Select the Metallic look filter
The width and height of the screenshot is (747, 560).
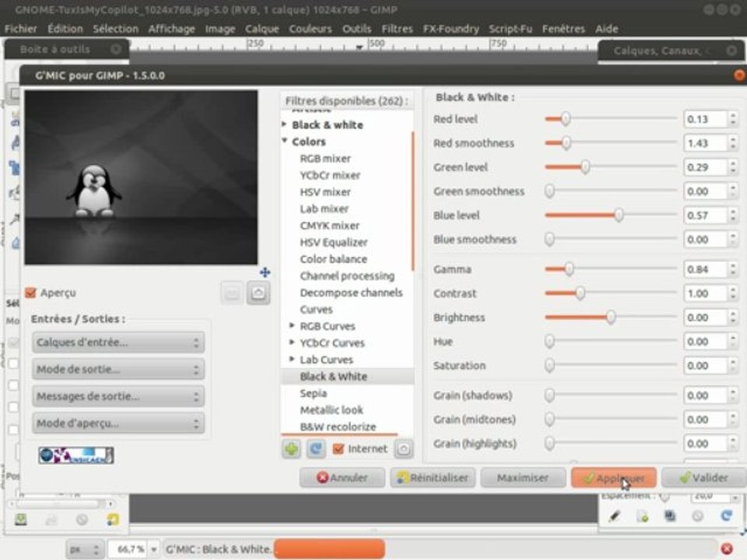331,410
